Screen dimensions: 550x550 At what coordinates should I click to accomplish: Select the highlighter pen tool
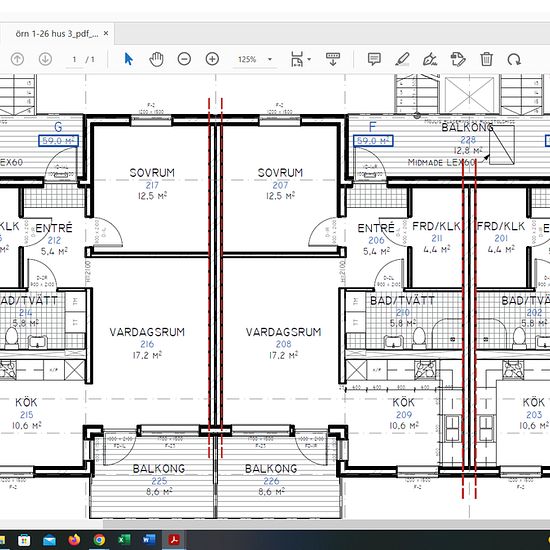pyautogui.click(x=402, y=59)
